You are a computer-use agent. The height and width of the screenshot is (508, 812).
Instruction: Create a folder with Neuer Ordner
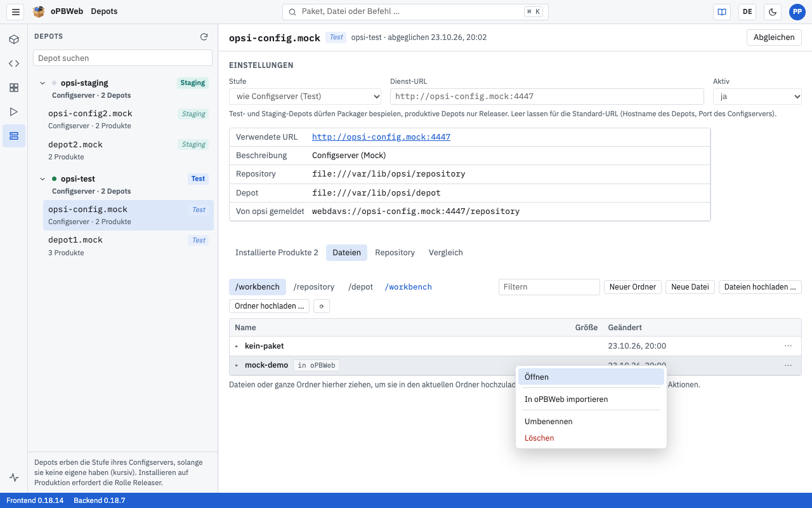tap(632, 287)
